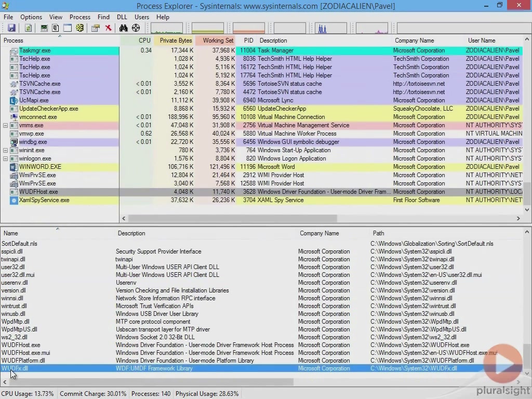Image resolution: width=532 pixels, height=399 pixels.
Task: Click the crosshair Find Window's Process icon
Action: coord(136,28)
